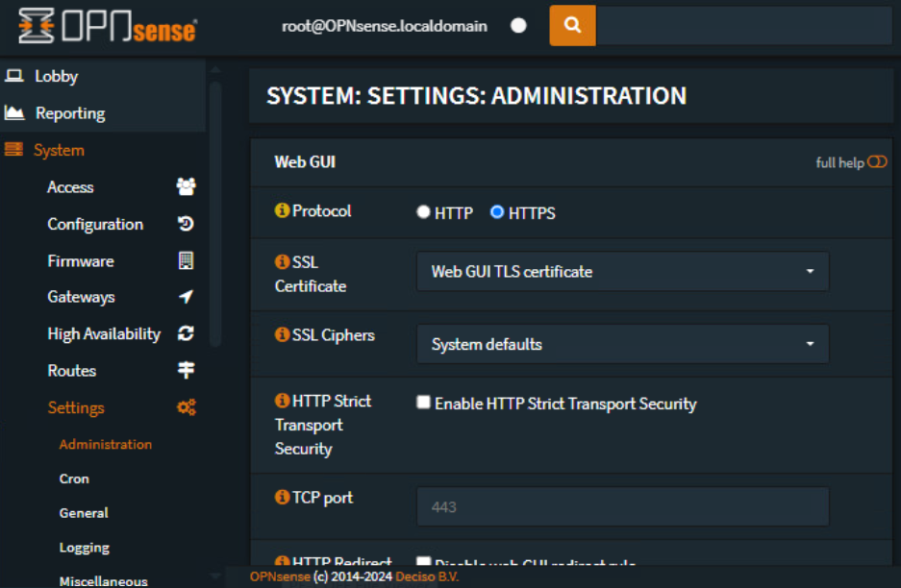Show info for HTTP Strict Transport Security
This screenshot has height=588, width=901.
(282, 401)
